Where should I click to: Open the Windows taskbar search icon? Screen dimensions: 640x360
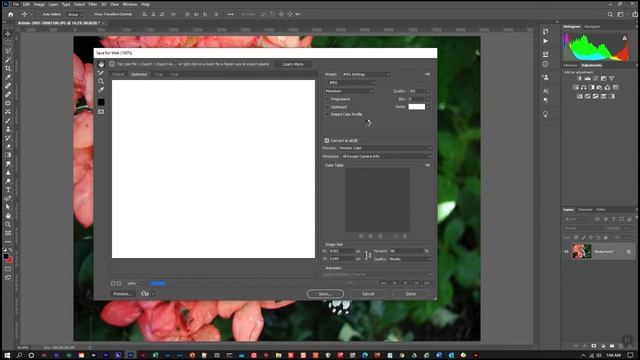19,356
